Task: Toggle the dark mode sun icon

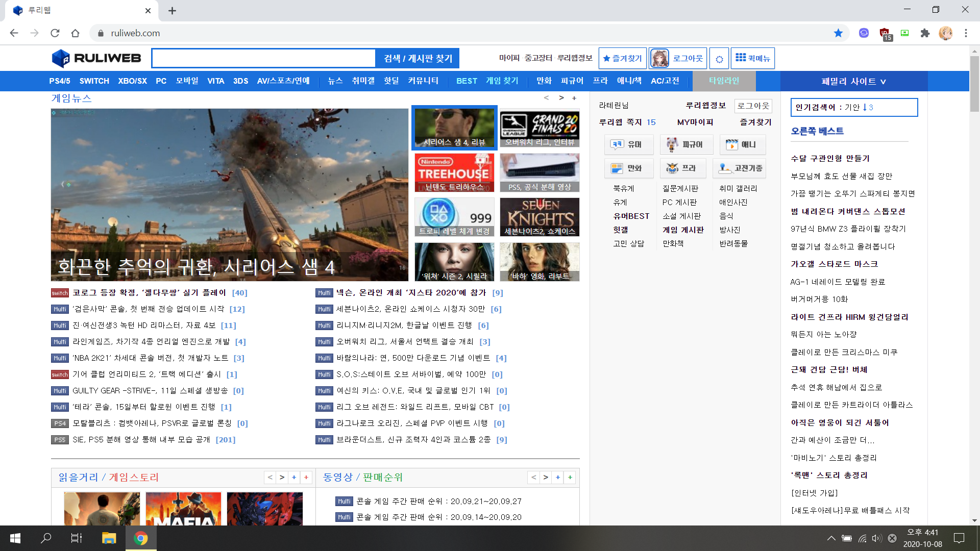Action: 719,59
